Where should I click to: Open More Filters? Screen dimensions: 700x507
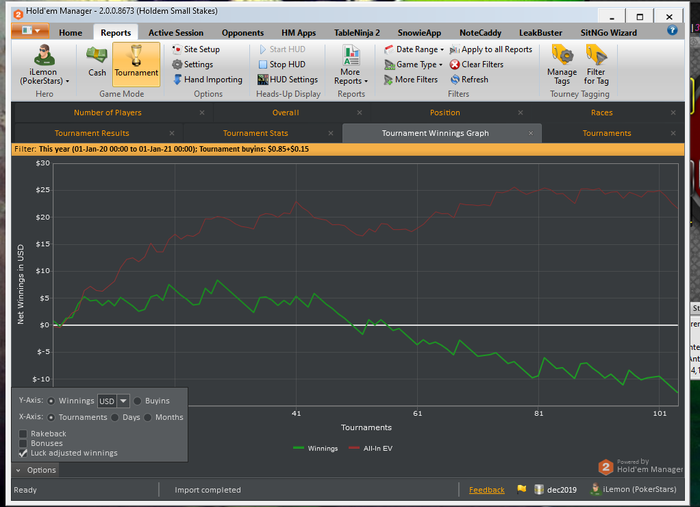(411, 79)
